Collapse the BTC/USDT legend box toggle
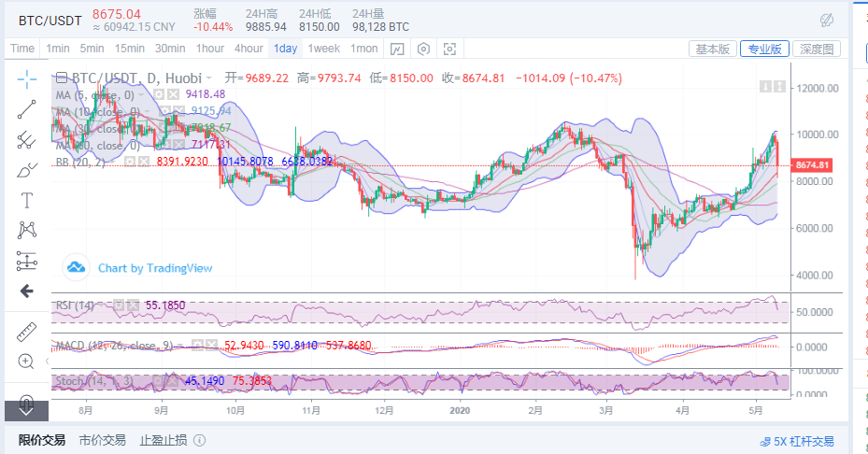This screenshot has width=868, height=454. pyautogui.click(x=62, y=78)
